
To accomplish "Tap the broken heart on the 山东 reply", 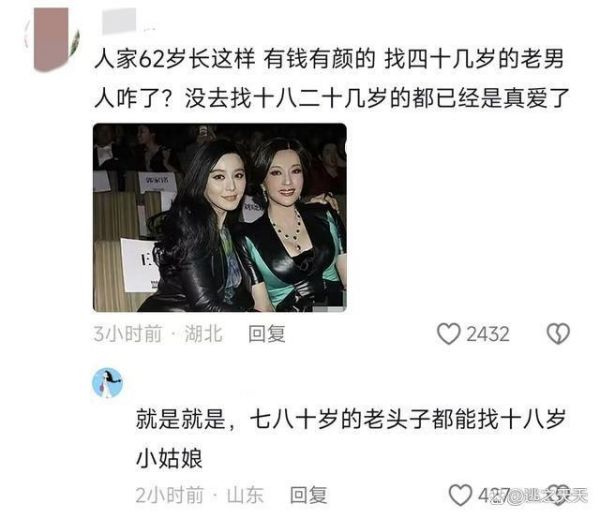I will (561, 495).
